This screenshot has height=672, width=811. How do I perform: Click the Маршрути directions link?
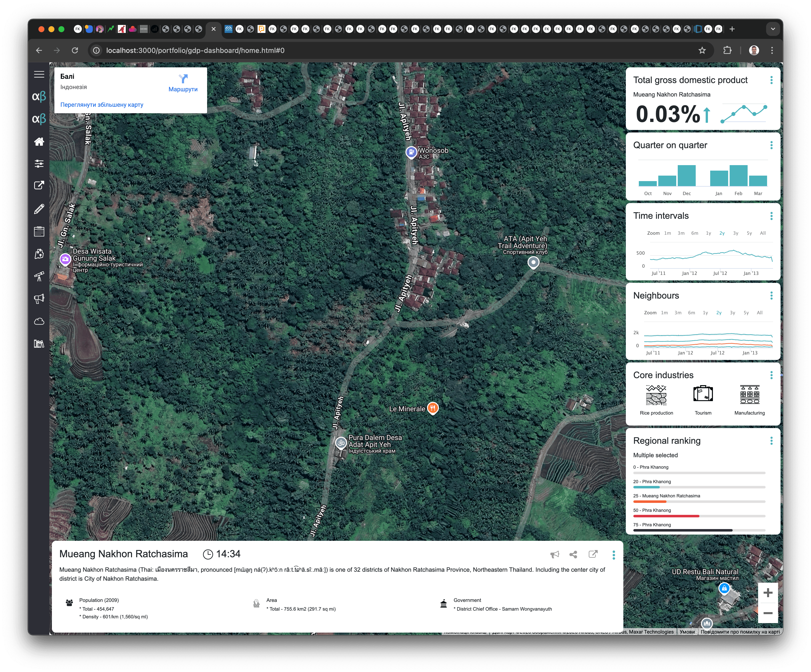[x=183, y=89]
